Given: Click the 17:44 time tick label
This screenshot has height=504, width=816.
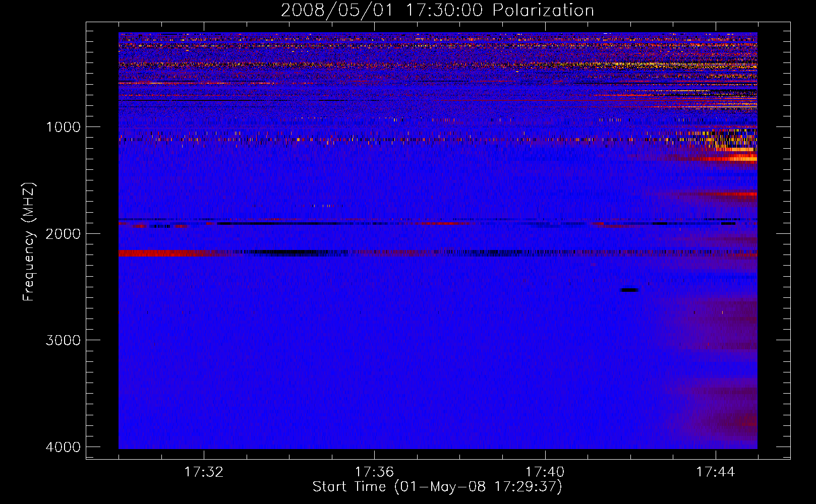Looking at the screenshot, I should (x=716, y=472).
